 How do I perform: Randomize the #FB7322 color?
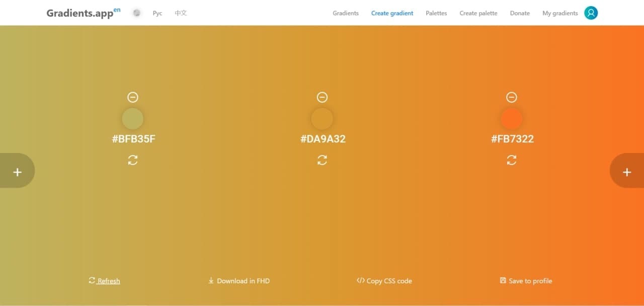point(511,160)
